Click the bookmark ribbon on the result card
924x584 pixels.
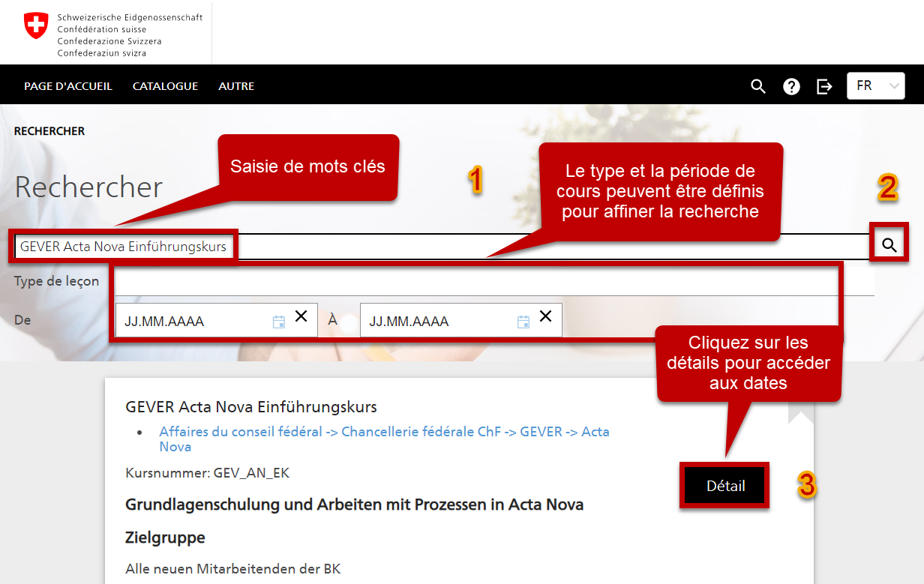point(800,413)
